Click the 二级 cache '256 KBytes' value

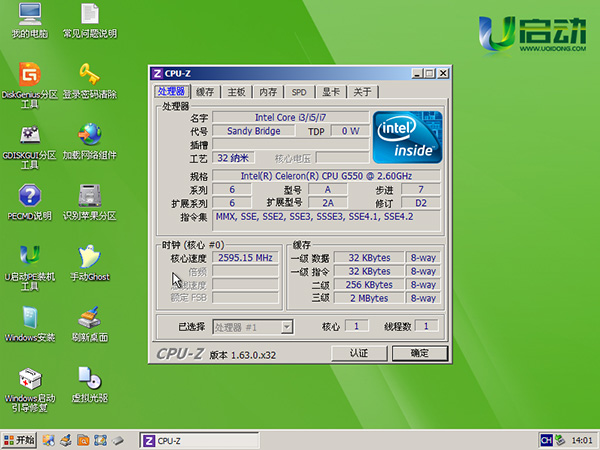point(369,285)
